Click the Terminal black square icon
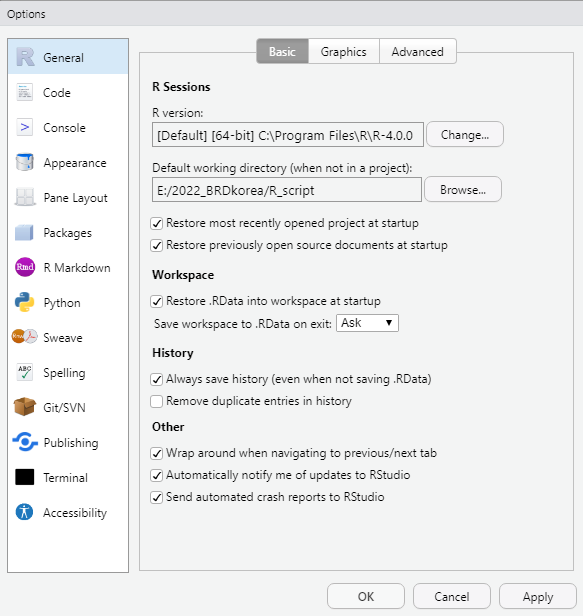This screenshot has width=583, height=616. pos(24,477)
